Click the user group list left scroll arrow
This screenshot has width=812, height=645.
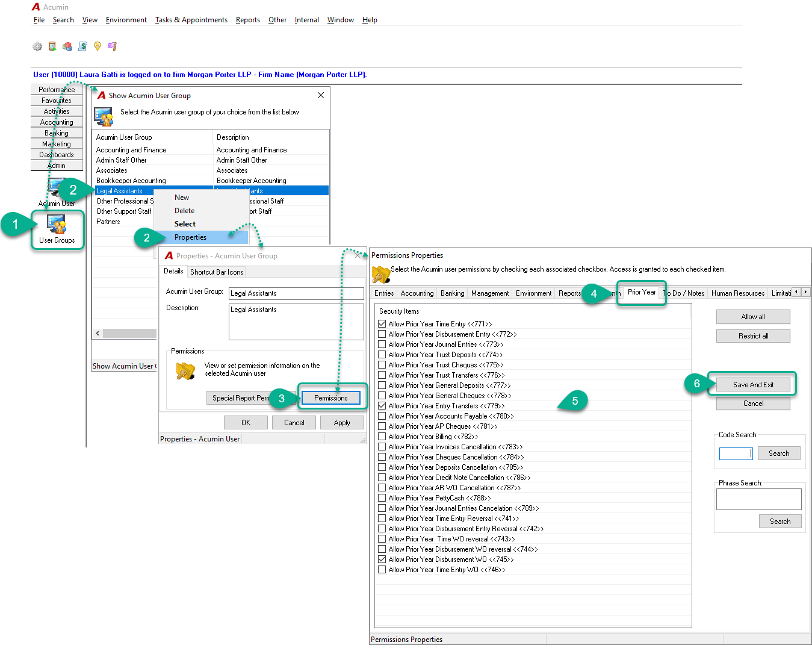click(98, 333)
